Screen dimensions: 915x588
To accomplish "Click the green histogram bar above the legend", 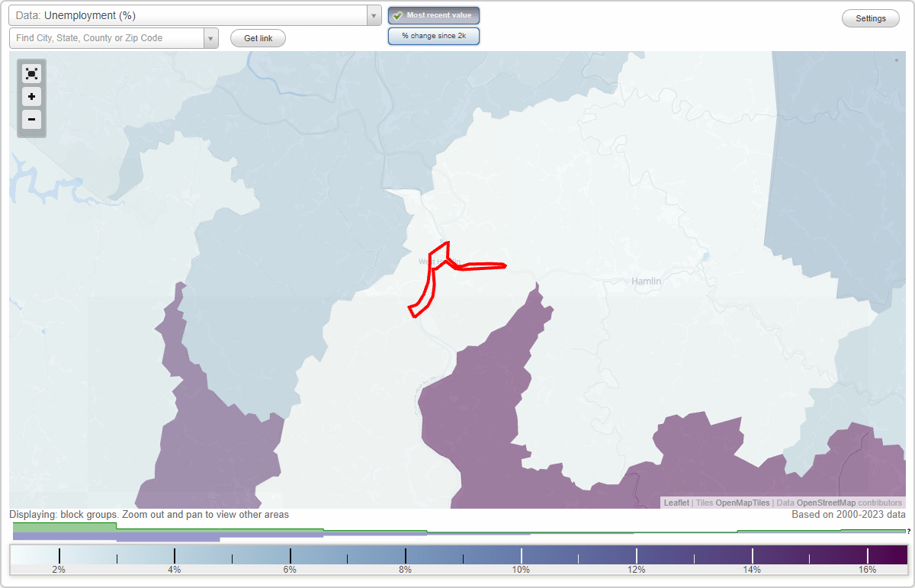I will click(x=65, y=526).
